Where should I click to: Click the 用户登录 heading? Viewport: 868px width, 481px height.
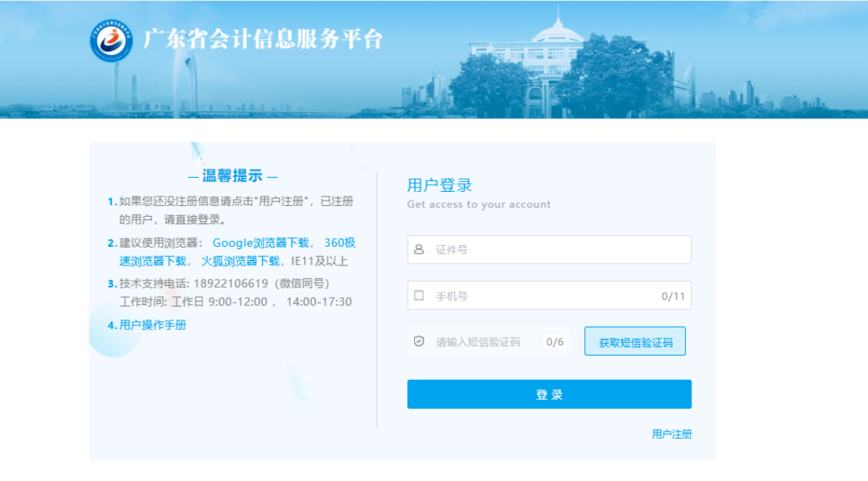pyautogui.click(x=440, y=185)
